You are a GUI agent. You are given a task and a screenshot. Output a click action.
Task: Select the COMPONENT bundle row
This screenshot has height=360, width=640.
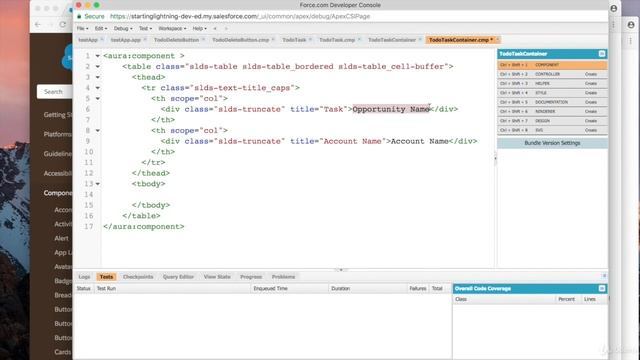click(552, 65)
